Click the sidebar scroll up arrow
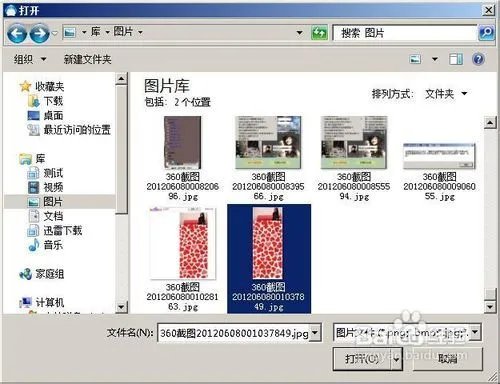 [121, 79]
